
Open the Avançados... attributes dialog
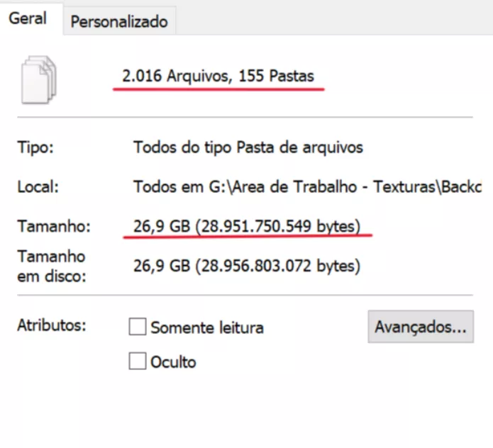click(x=421, y=327)
